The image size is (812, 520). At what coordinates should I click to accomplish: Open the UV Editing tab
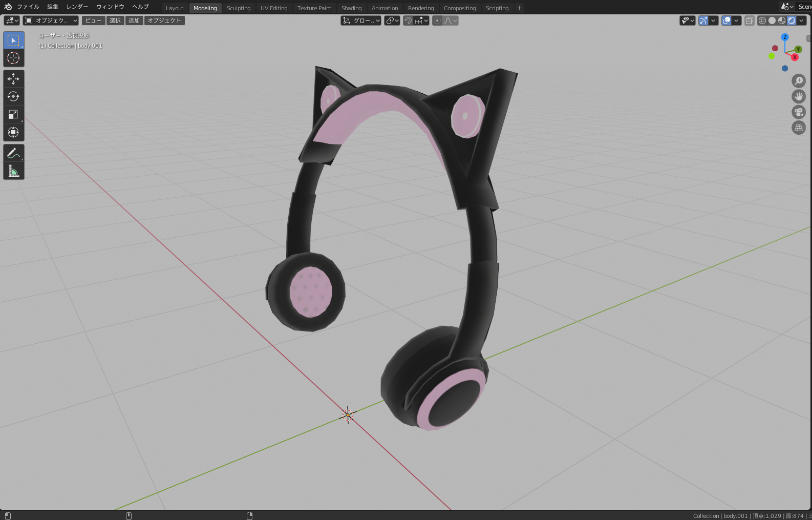tap(274, 8)
